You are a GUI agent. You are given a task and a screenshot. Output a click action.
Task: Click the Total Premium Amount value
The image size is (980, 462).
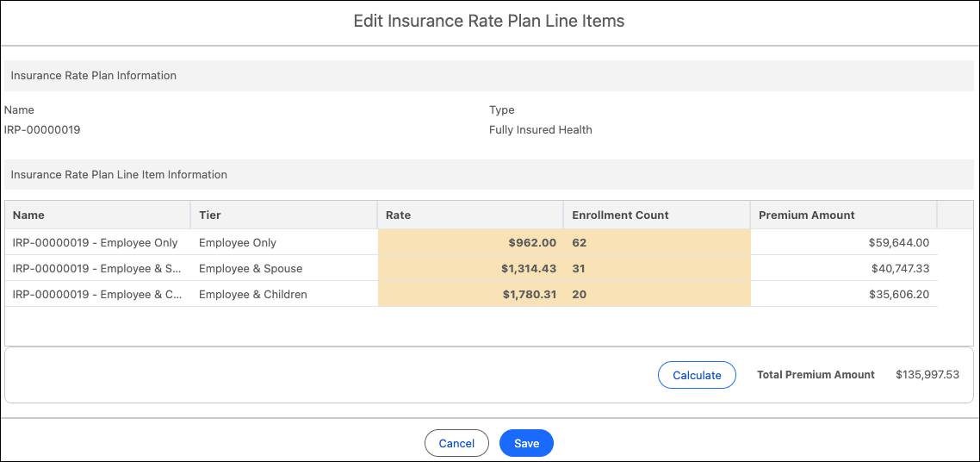coord(927,375)
